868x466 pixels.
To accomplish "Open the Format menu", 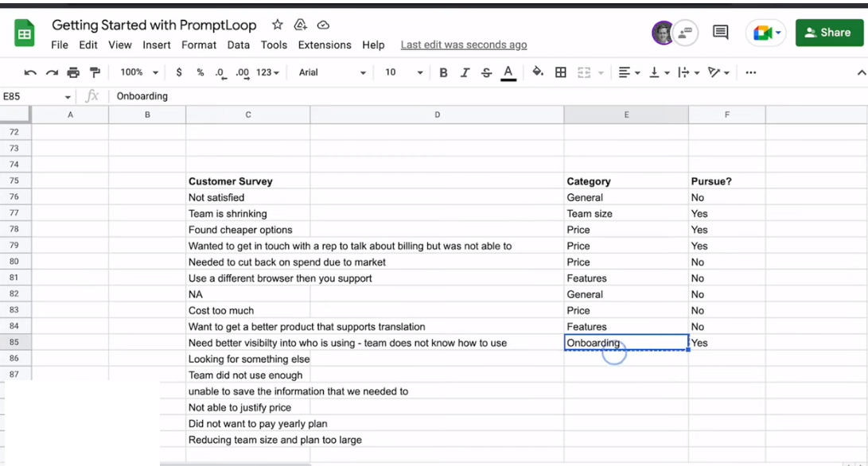I will coord(199,45).
